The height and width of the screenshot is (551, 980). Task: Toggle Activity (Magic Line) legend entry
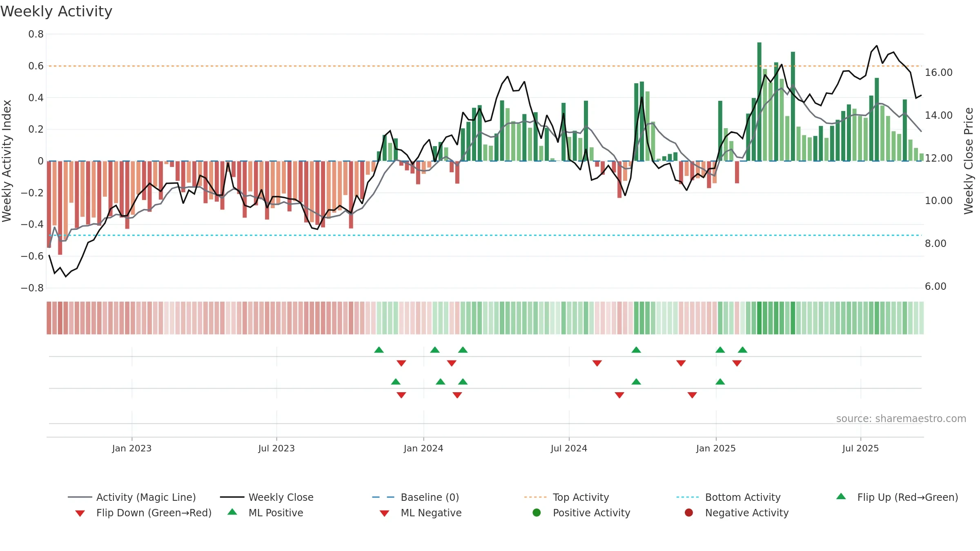click(x=132, y=497)
